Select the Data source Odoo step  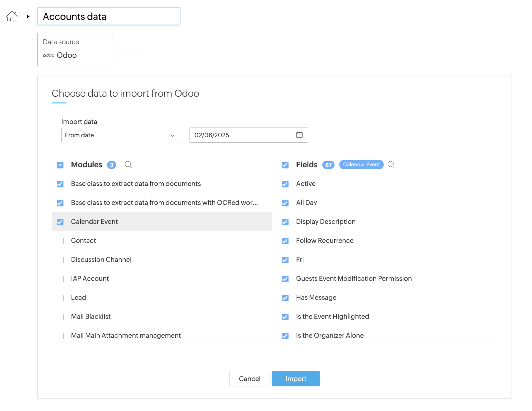pos(75,50)
